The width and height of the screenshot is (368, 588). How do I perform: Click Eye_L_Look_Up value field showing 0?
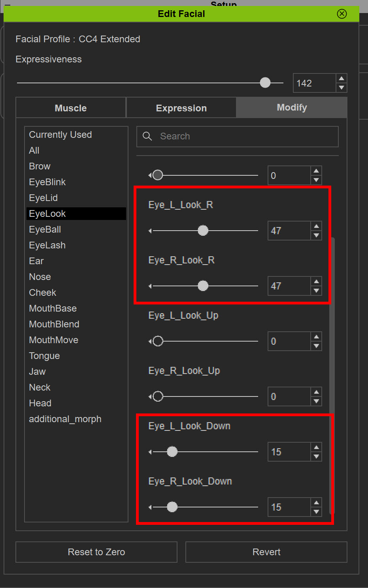coord(289,341)
